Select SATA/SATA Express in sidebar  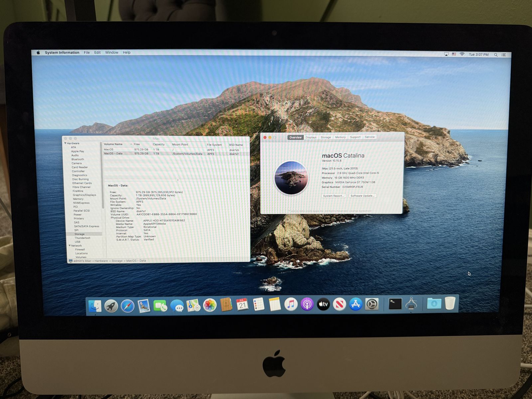(x=86, y=226)
